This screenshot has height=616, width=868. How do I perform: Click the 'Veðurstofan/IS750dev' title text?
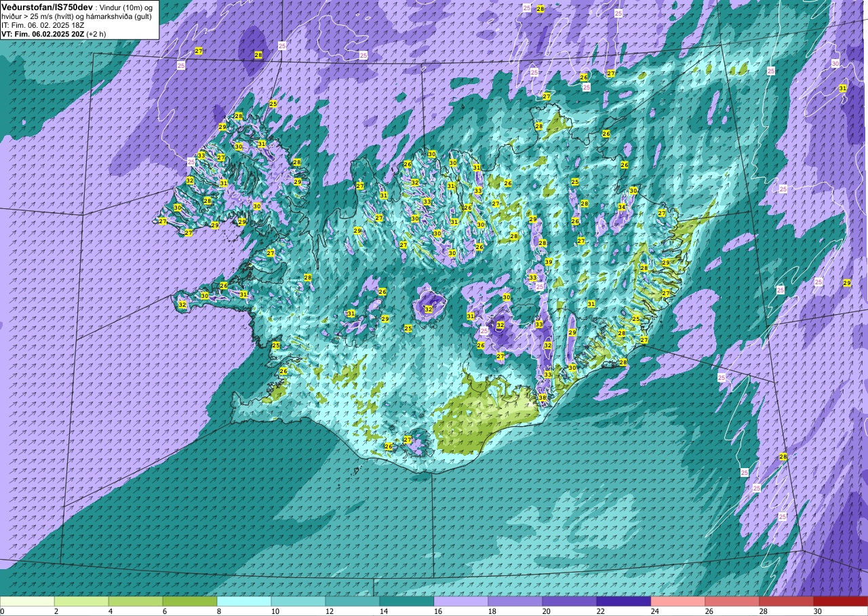[x=47, y=7]
